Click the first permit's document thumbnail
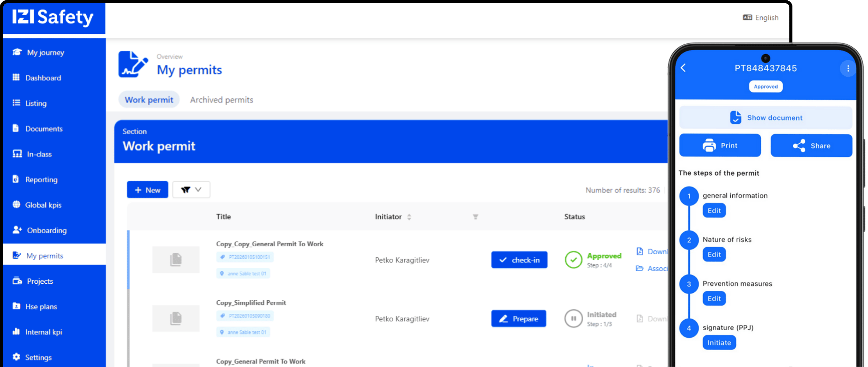Viewport: 868px width, 367px height. pos(176,260)
